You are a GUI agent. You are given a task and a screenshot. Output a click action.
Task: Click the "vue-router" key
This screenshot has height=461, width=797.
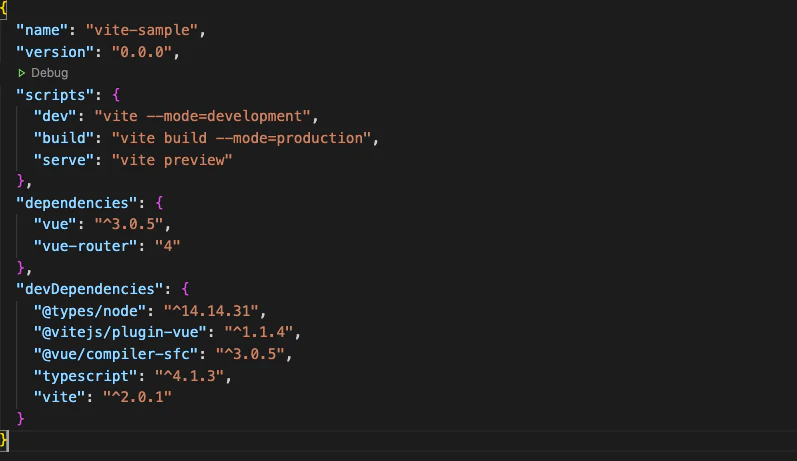tap(85, 246)
